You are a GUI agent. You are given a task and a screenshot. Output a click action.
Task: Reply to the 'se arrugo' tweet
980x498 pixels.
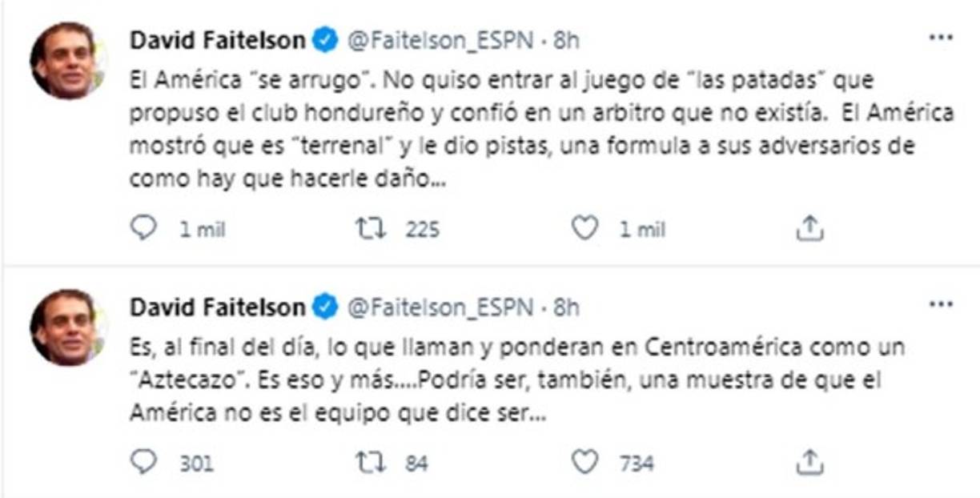(x=143, y=230)
